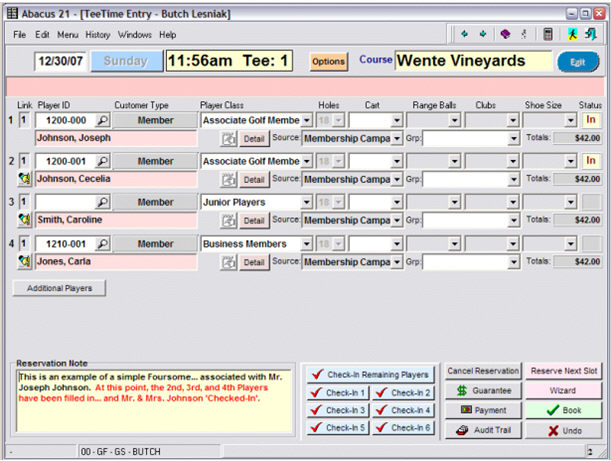Click the search icon beside Player ID 1200-000
Image resolution: width=611 pixels, height=461 pixels.
102,120
